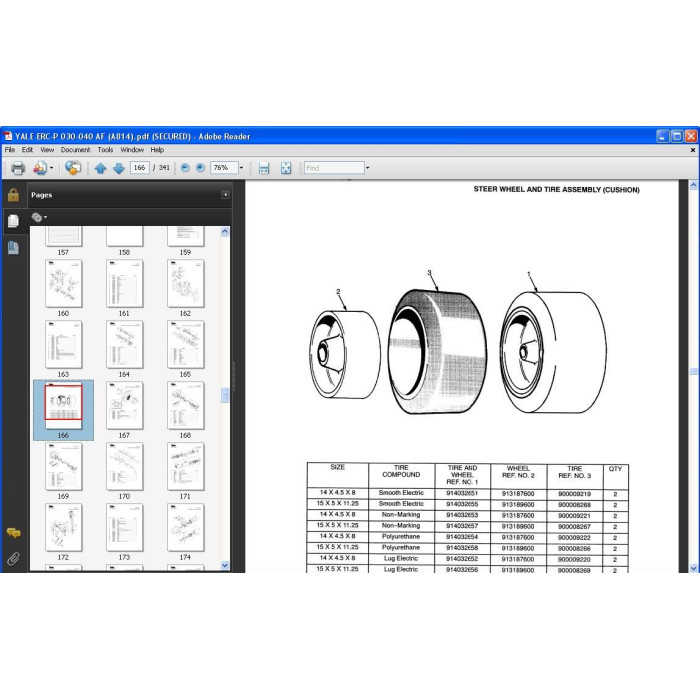Select page 165 thumbnail
Screen dimensions: 700x700
point(186,345)
